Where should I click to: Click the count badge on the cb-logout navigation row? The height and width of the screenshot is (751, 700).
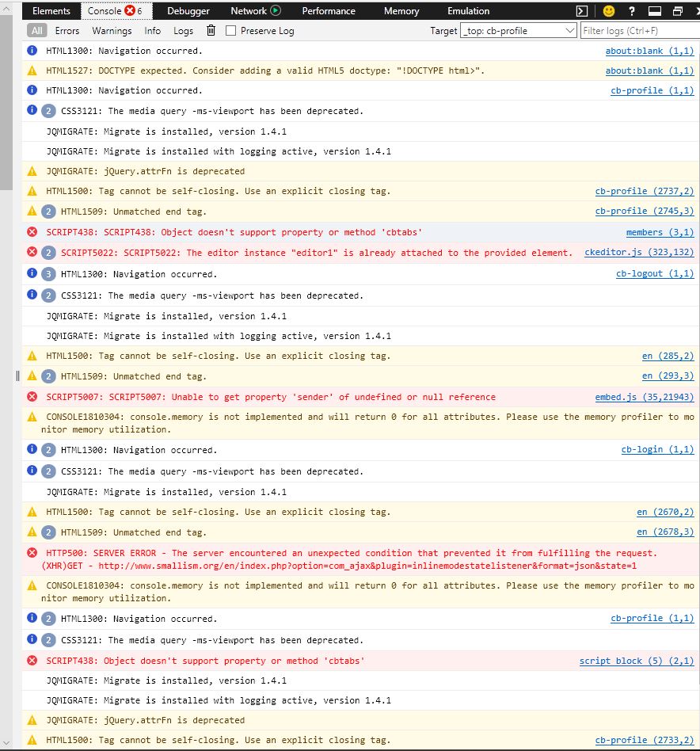[x=48, y=274]
